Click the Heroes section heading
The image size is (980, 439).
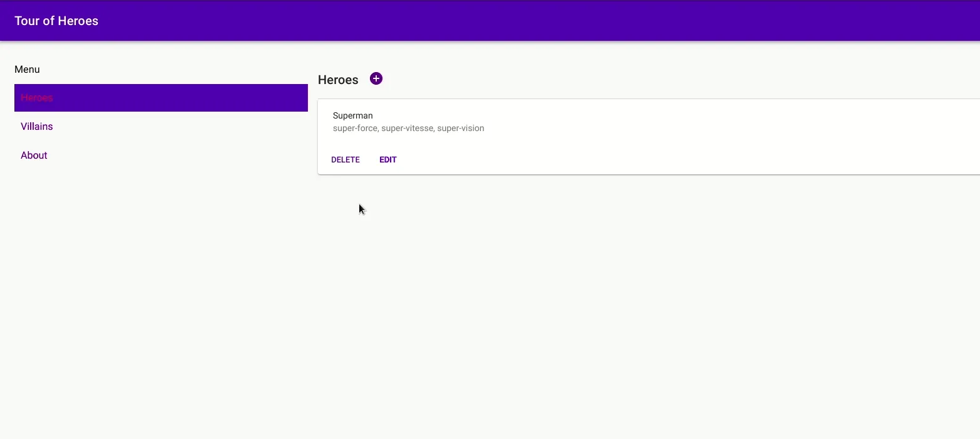(338, 80)
